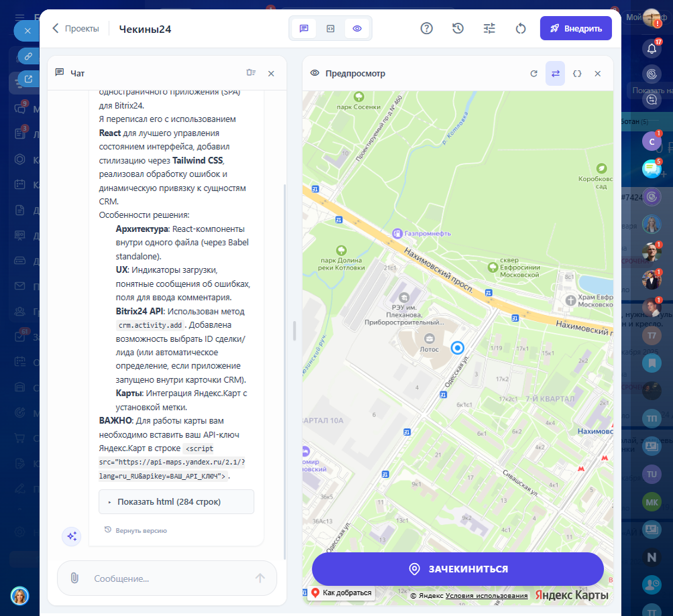This screenshot has height=616, width=673.
Task: Click the AI sparkles icon in chat
Action: pyautogui.click(x=72, y=536)
